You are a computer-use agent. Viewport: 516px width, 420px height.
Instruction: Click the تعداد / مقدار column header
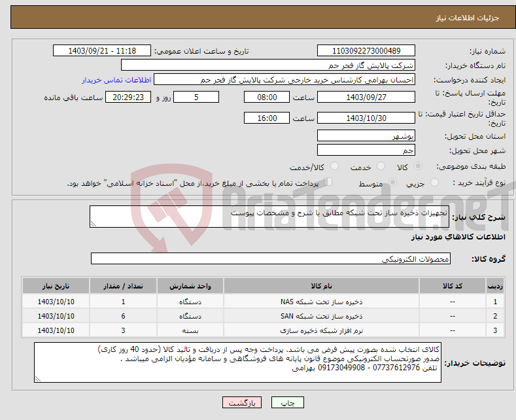[x=123, y=286]
